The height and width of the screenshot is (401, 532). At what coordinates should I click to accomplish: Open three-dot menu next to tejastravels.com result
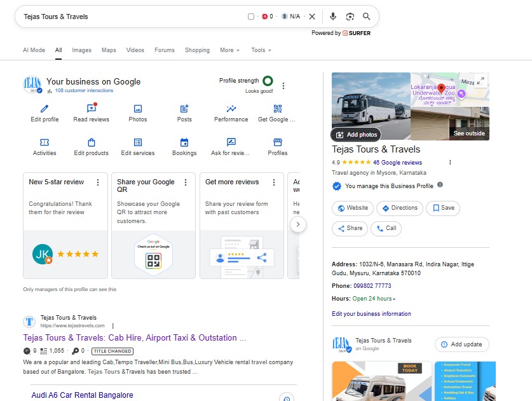tap(113, 325)
